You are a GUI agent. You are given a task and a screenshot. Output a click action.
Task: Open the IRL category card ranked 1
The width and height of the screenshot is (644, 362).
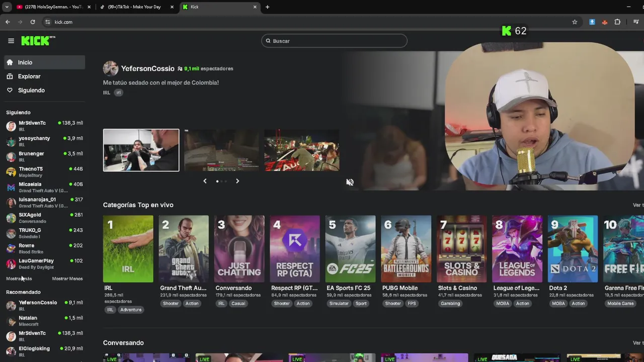128,249
